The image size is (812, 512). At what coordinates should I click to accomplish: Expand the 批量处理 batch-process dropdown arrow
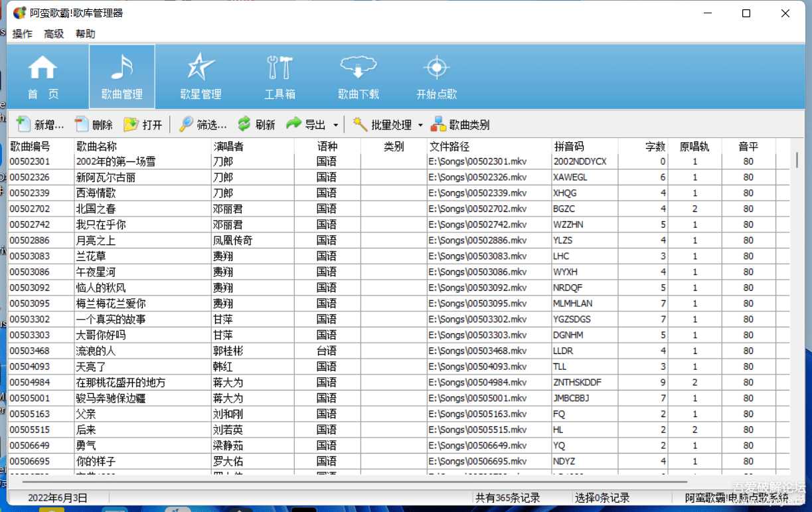pyautogui.click(x=420, y=124)
